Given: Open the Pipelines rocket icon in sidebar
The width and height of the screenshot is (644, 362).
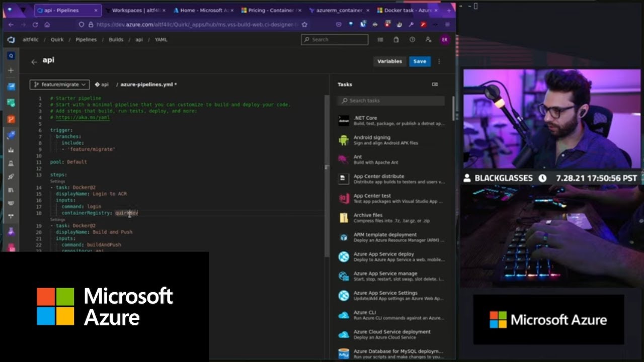Looking at the screenshot, I should pyautogui.click(x=11, y=135).
